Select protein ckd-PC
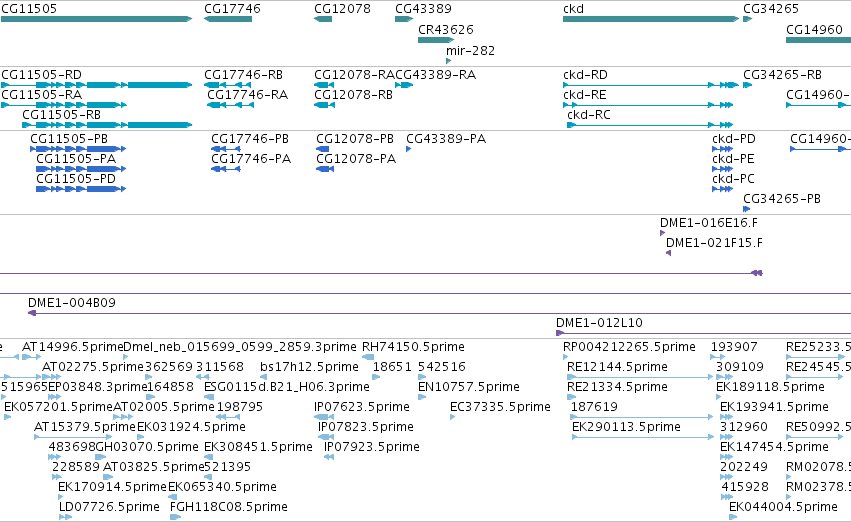 (722, 189)
